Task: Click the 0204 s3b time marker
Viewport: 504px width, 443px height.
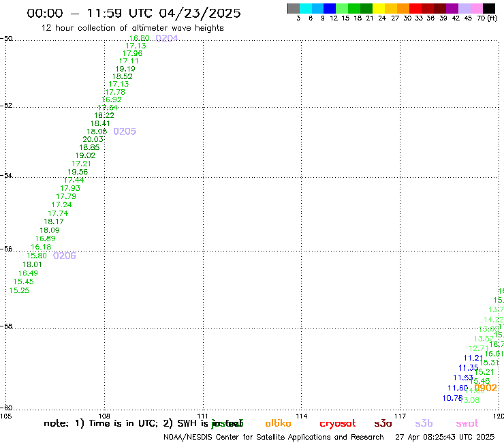Action: 166,38
